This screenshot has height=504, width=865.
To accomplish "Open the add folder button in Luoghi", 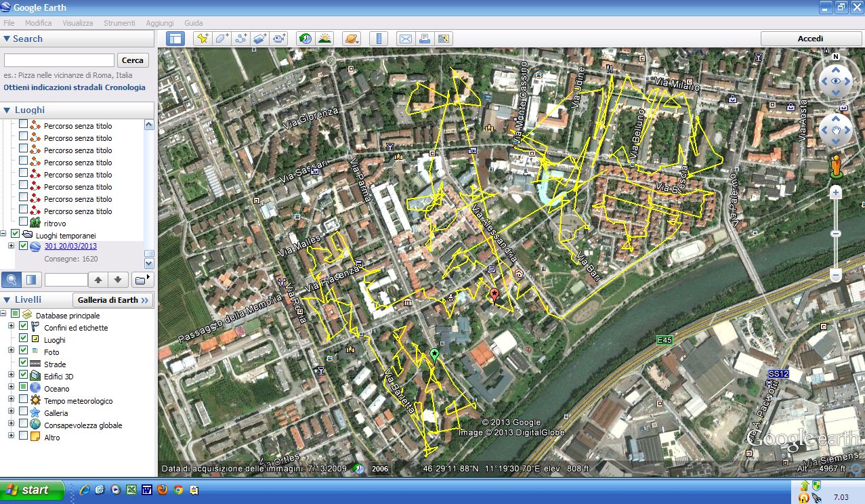I will [142, 280].
